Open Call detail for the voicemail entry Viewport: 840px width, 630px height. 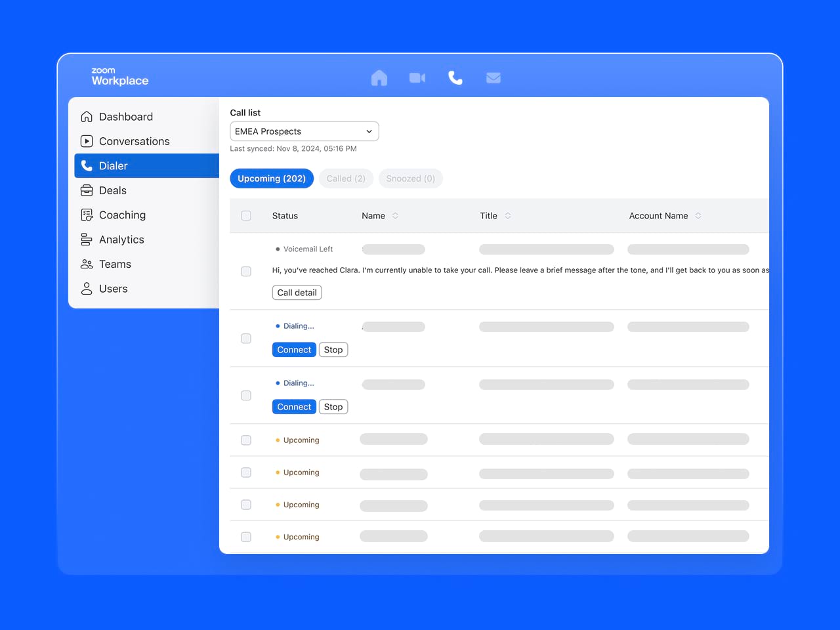pos(297,292)
